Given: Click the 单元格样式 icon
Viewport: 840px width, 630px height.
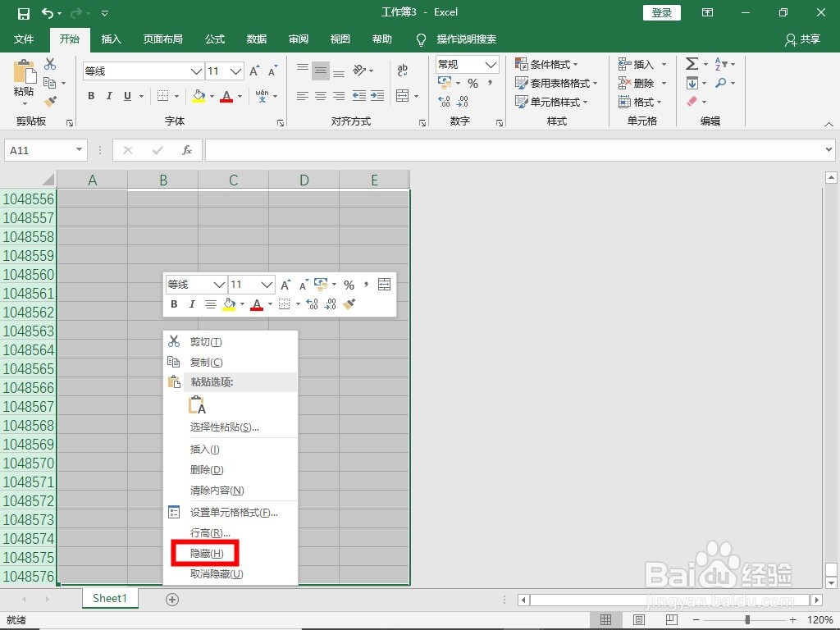Looking at the screenshot, I should [553, 102].
